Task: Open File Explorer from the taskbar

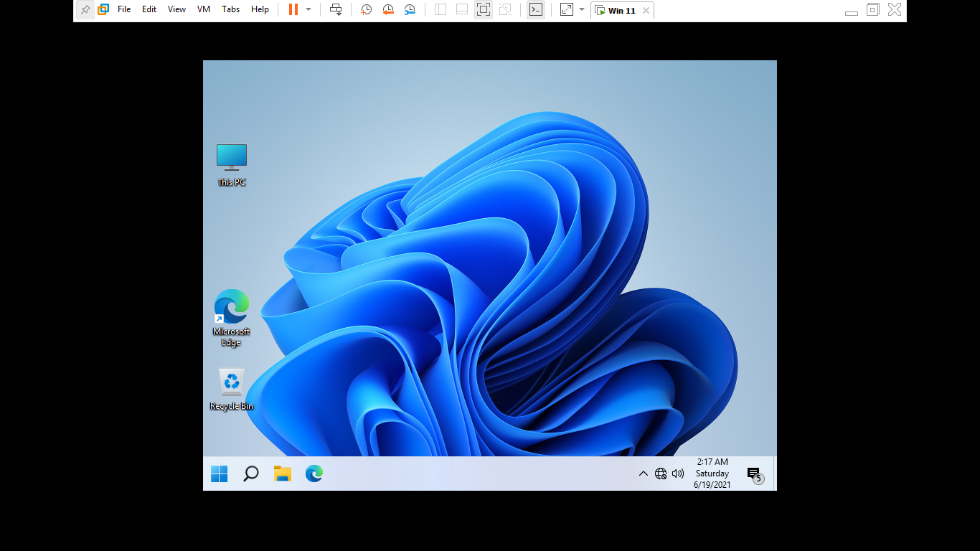Action: coord(283,474)
